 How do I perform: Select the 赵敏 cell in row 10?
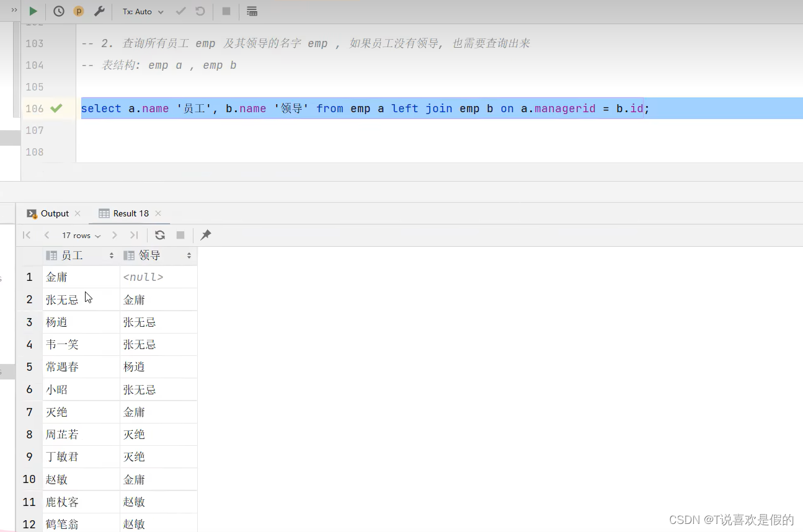click(x=81, y=480)
